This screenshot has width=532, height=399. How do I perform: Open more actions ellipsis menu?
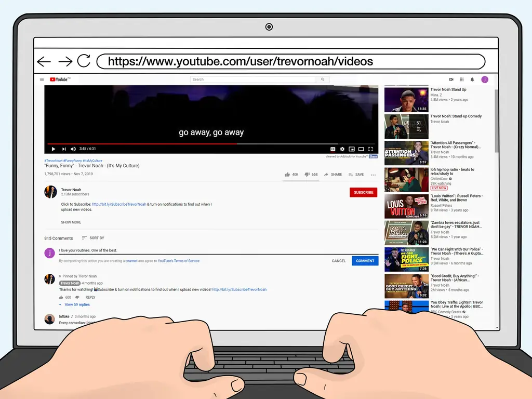(373, 175)
